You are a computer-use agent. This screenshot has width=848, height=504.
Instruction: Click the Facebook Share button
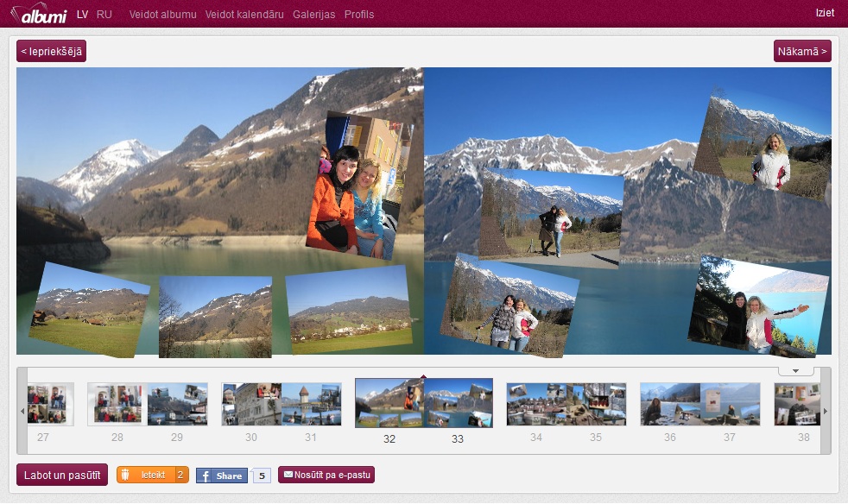tap(222, 476)
